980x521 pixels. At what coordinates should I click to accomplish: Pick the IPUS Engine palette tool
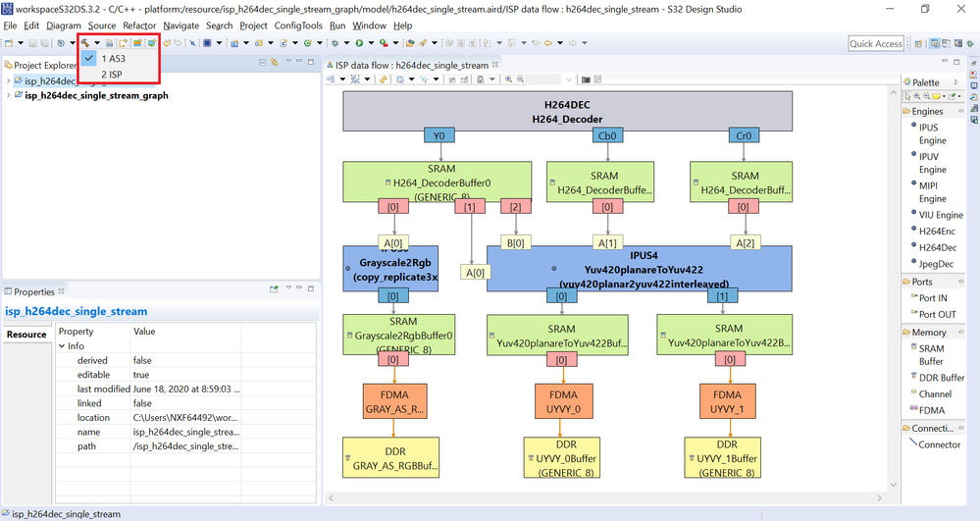[932, 133]
